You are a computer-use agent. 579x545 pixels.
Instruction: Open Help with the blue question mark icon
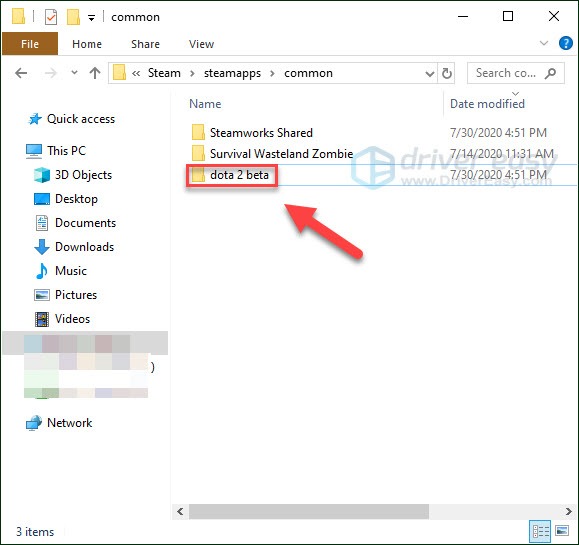566,43
